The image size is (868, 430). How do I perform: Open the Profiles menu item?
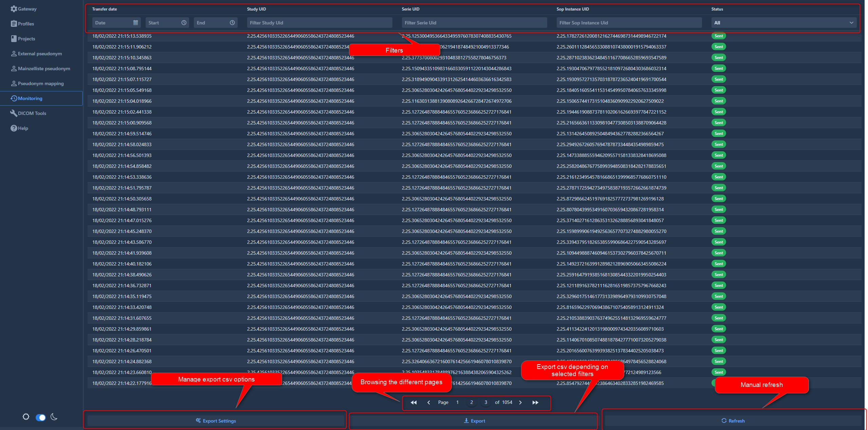coord(41,24)
